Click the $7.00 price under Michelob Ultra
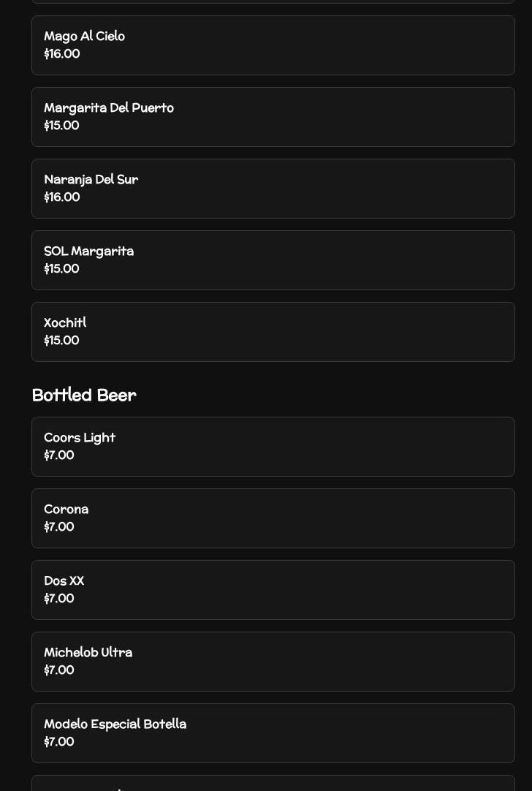This screenshot has height=791, width=532. tap(59, 670)
